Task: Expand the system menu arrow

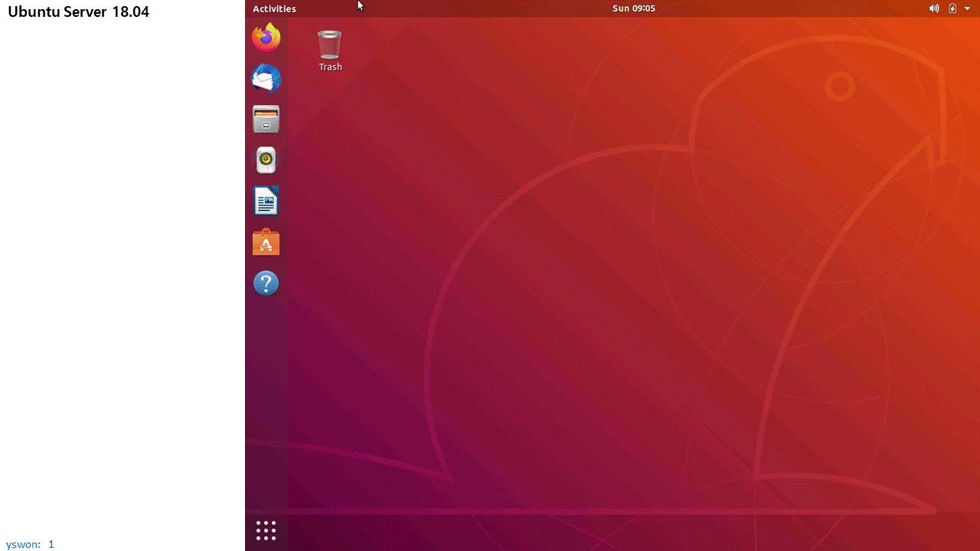Action: [x=967, y=8]
